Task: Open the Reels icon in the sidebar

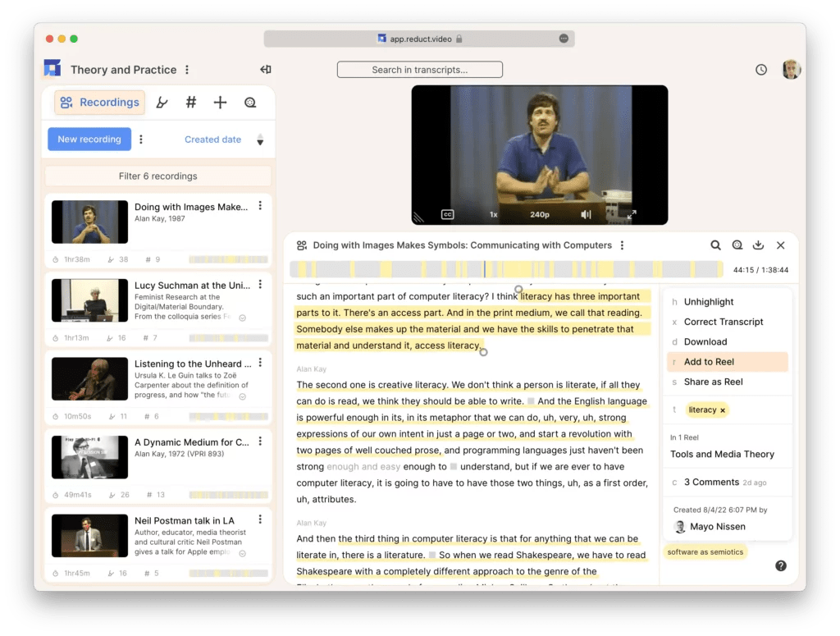Action: 249,102
